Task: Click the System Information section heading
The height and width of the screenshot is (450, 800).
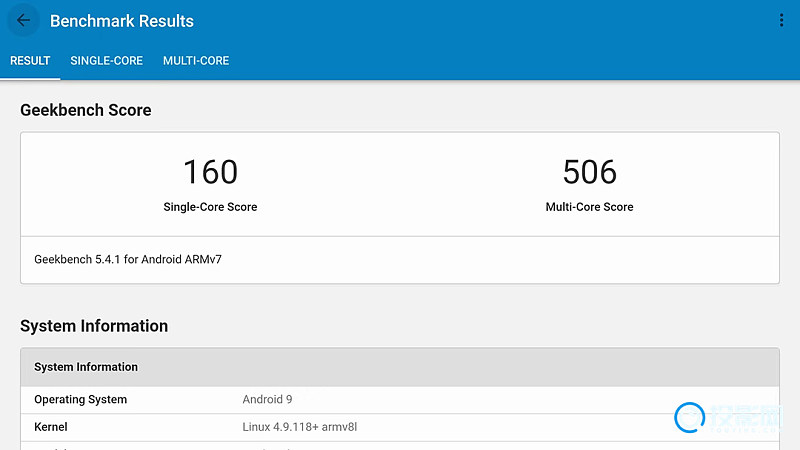Action: point(94,326)
